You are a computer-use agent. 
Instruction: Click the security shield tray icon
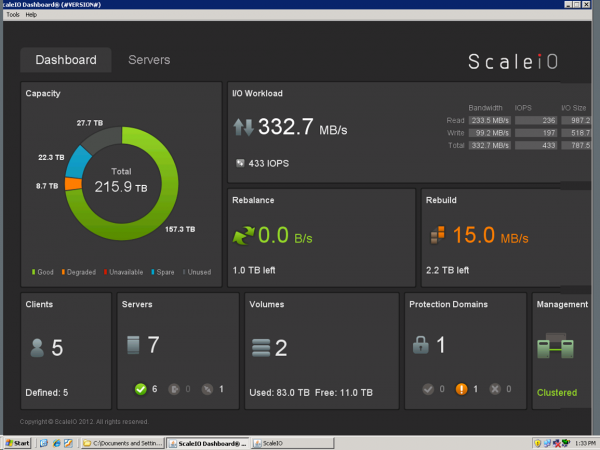[538, 443]
